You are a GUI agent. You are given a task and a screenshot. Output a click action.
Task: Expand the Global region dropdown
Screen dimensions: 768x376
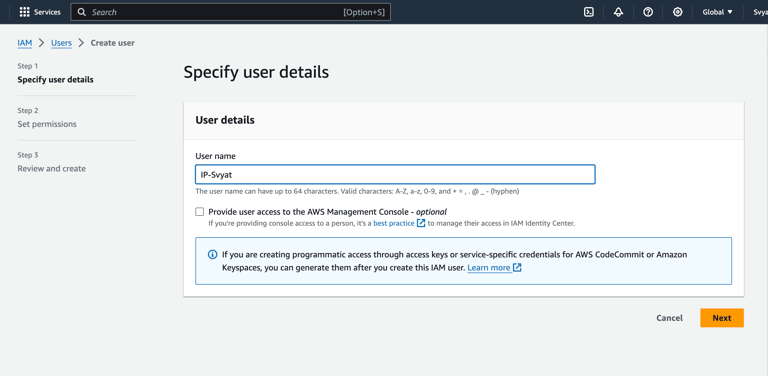718,12
